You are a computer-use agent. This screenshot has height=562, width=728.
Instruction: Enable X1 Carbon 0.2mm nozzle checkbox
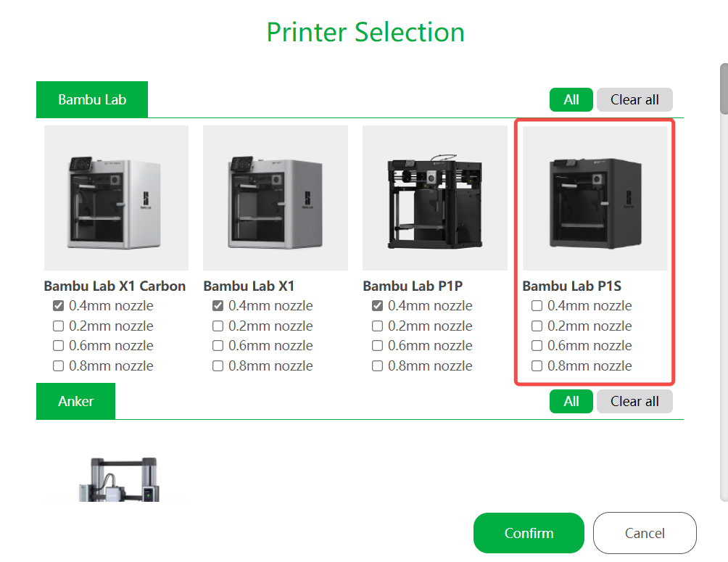[x=58, y=326]
